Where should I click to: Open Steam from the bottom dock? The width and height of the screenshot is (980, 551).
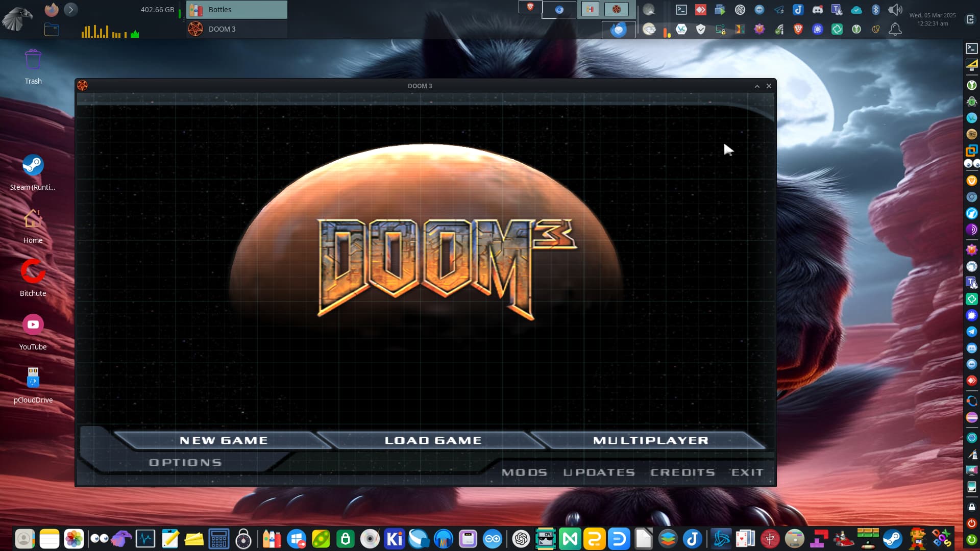893,539
